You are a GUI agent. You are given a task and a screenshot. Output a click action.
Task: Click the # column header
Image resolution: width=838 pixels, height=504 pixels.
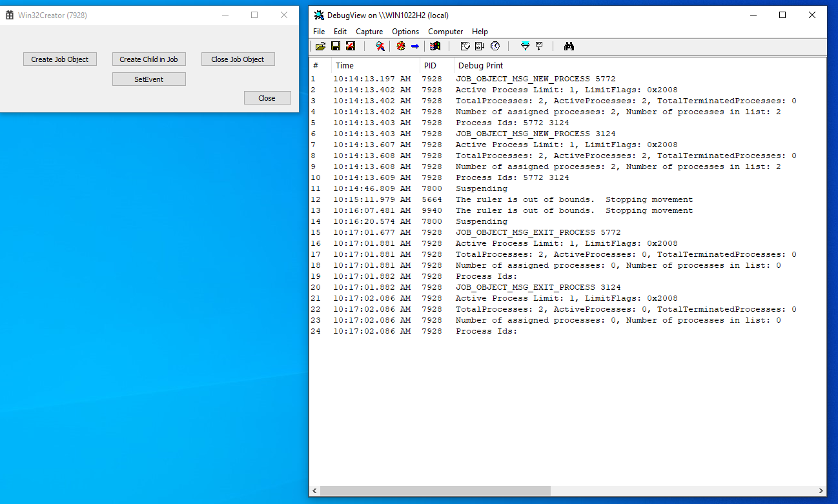point(320,65)
